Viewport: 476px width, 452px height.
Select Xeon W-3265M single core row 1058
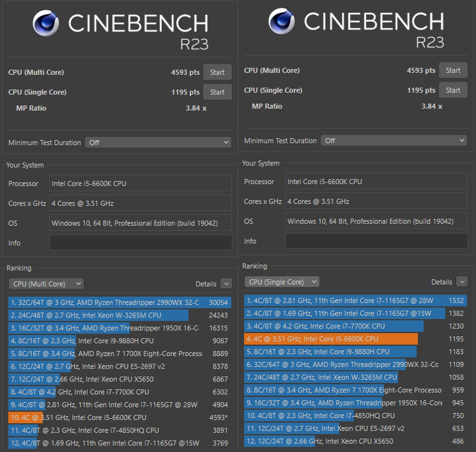coord(355,377)
